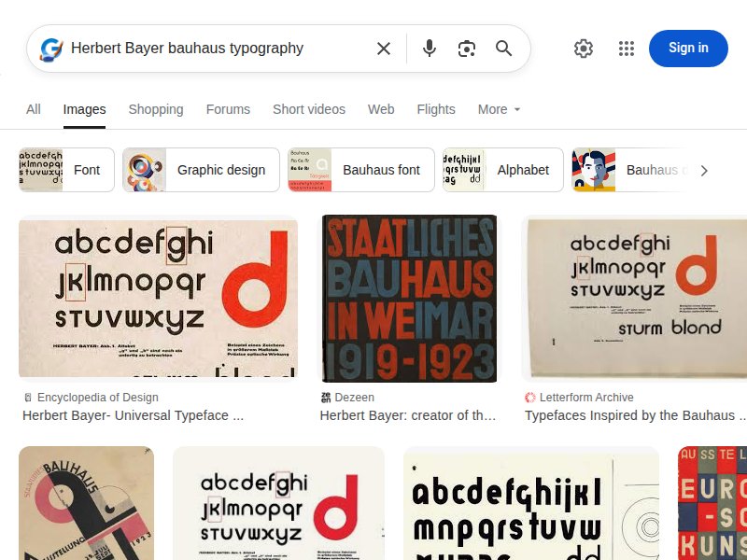Run the search via the magnifier icon

(x=504, y=49)
